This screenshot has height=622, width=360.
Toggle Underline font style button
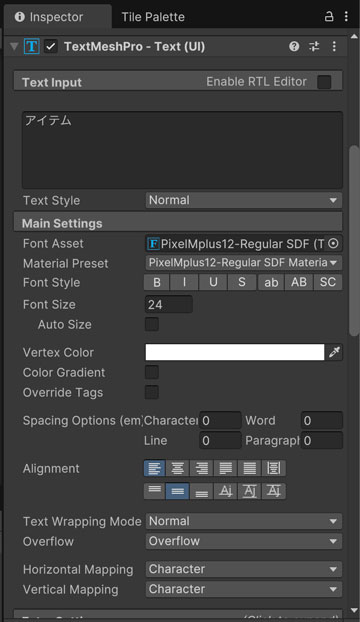point(213,282)
